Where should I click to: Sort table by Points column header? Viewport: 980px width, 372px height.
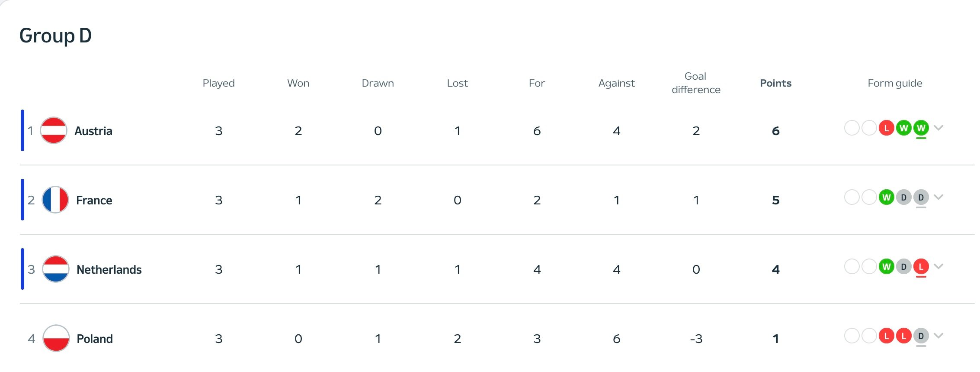[x=775, y=83]
